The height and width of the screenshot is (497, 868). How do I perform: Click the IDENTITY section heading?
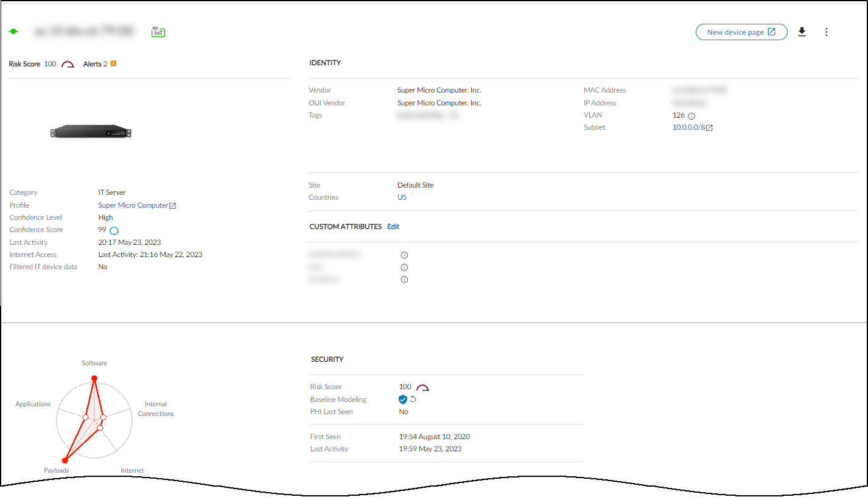point(325,63)
